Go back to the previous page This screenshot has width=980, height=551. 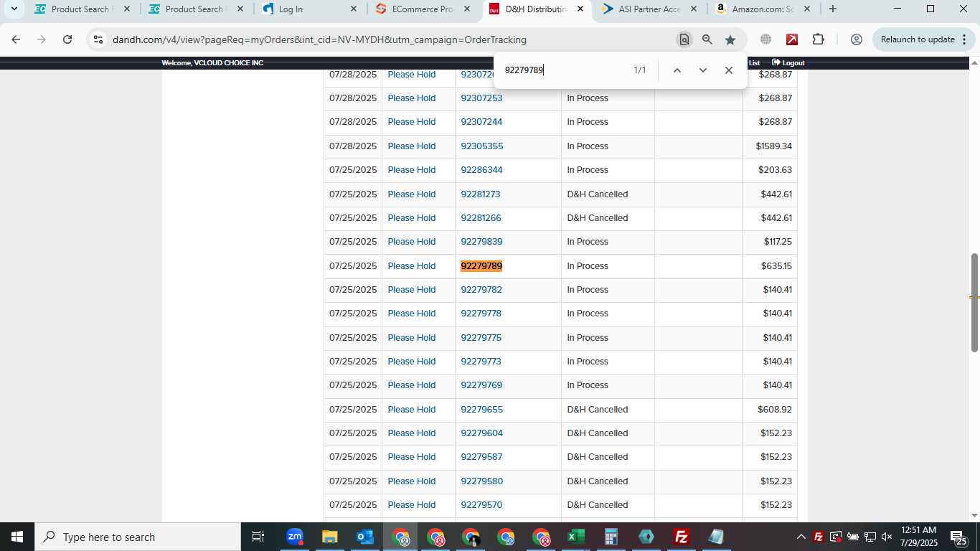(x=16, y=39)
